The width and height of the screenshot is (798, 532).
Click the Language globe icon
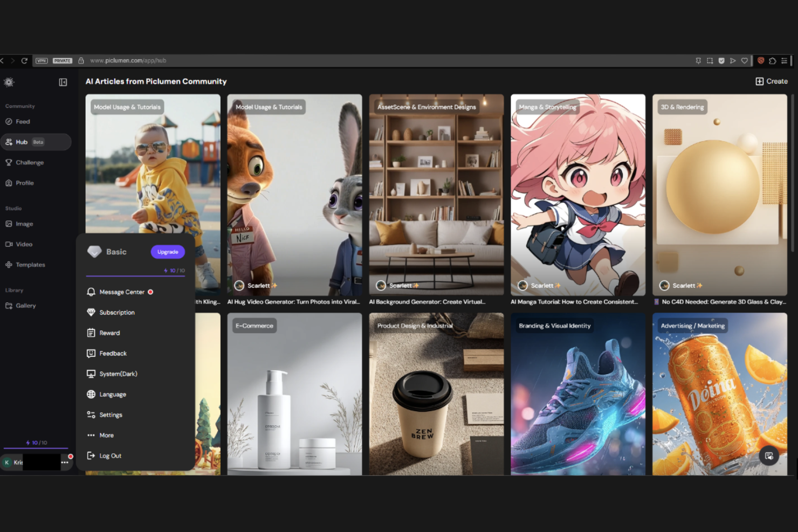[x=91, y=395]
